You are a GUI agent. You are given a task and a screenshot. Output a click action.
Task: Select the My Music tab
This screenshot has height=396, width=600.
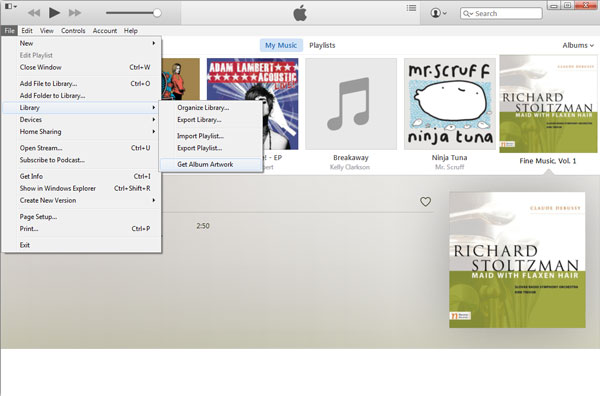[281, 45]
